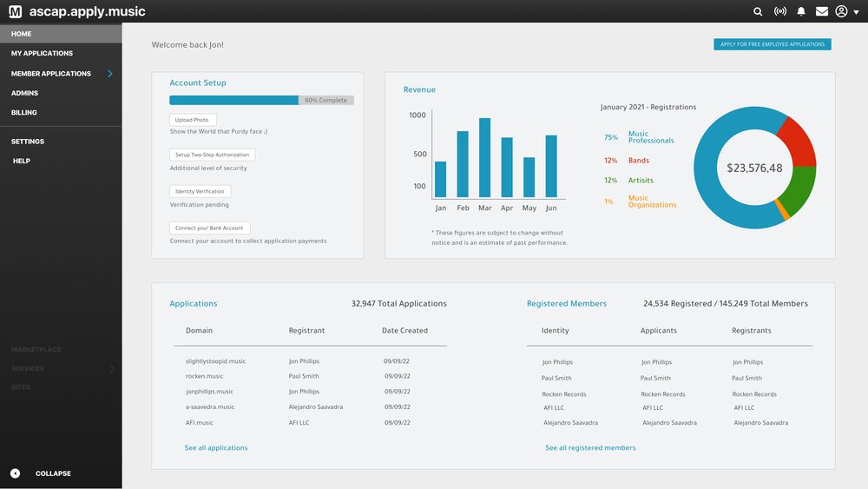Click Rocken Records in Identity column
Viewport: 868px width, 489px height.
pyautogui.click(x=564, y=394)
